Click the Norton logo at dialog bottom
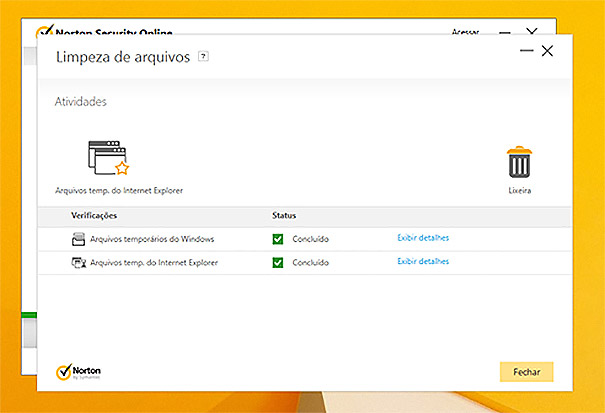 [78, 372]
